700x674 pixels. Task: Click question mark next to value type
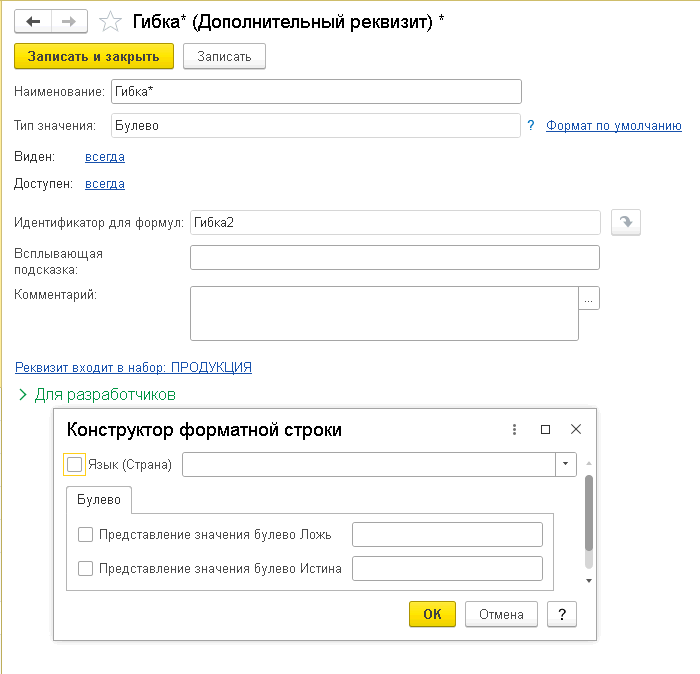click(530, 126)
